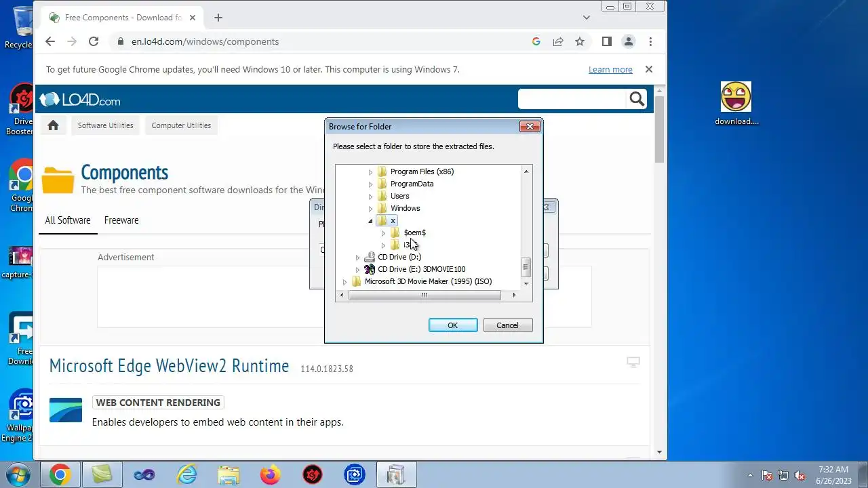Click OK in Browse for Folder
Screen dimensions: 868x488
tap(452, 325)
